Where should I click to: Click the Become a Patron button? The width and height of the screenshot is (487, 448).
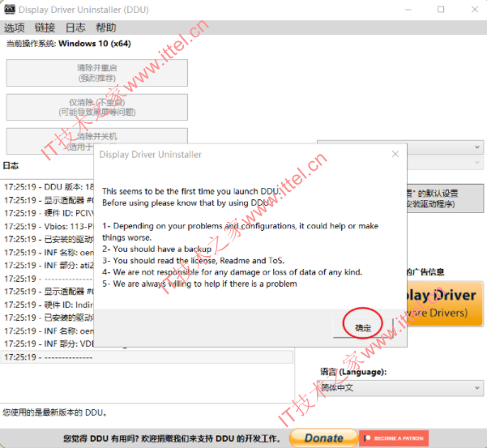394,438
